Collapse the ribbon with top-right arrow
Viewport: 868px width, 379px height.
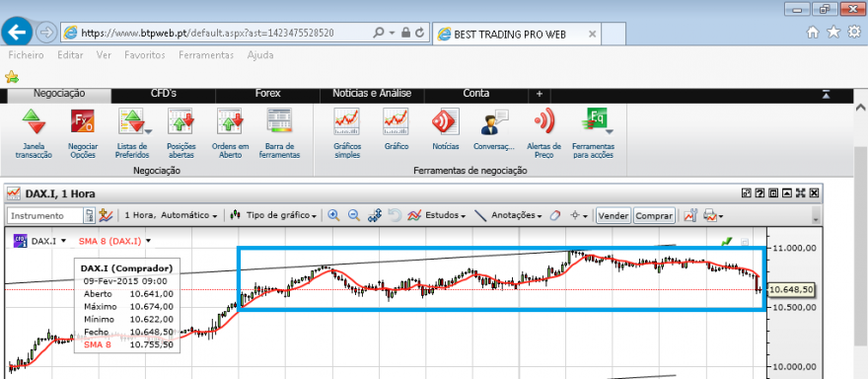click(827, 95)
